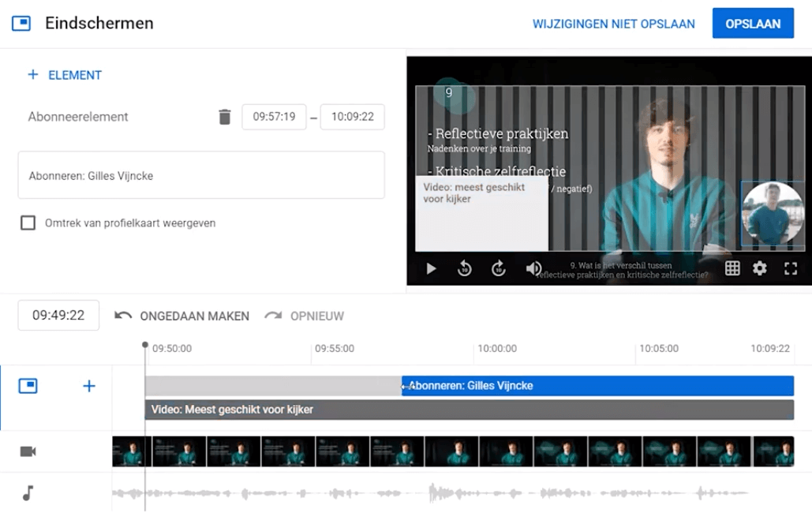Click the Abonneerelement label
This screenshot has height=513, width=812.
(x=78, y=117)
